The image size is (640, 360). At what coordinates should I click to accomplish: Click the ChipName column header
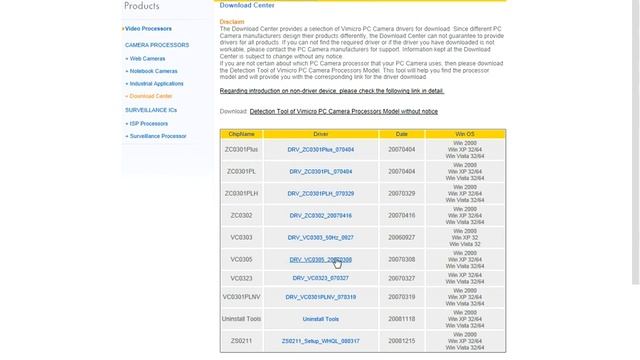click(x=242, y=134)
